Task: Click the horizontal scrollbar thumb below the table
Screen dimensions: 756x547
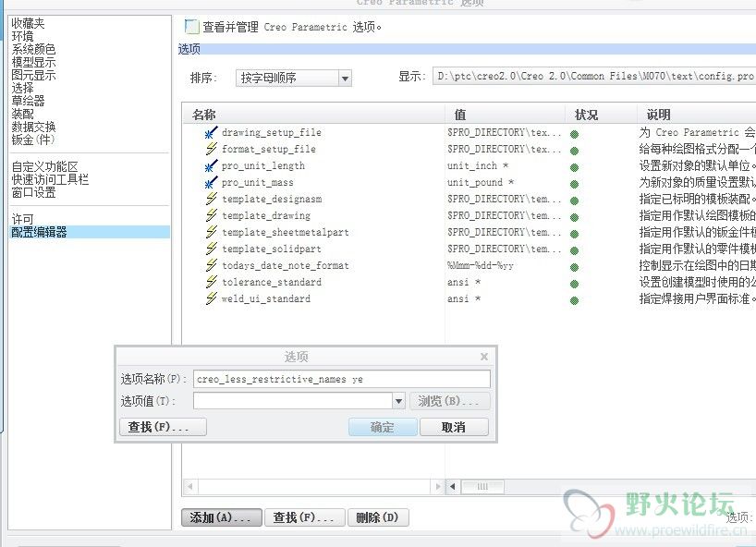Action: (482, 487)
